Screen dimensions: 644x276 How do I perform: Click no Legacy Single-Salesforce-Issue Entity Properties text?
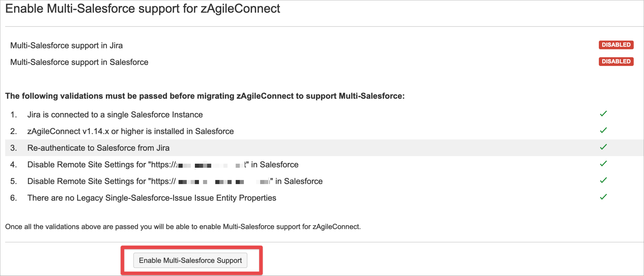(151, 198)
